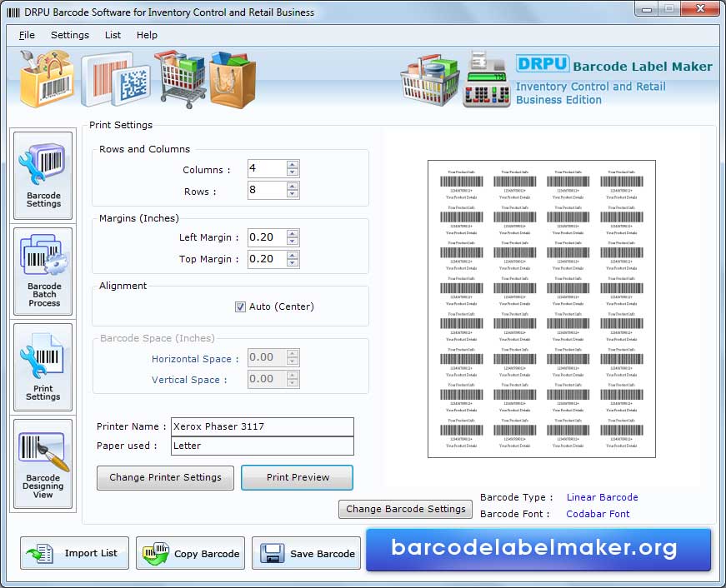726x588 pixels.
Task: Click the Print Preview button
Action: pyautogui.click(x=298, y=477)
